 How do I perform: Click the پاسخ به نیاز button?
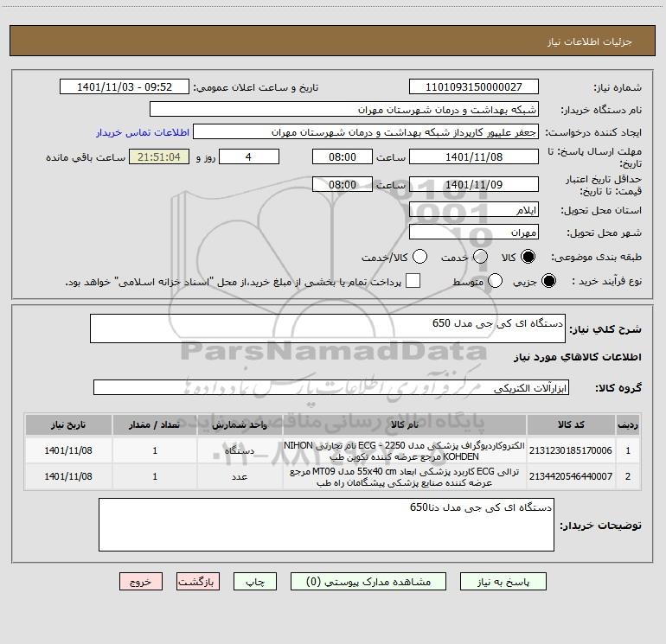tap(503, 582)
